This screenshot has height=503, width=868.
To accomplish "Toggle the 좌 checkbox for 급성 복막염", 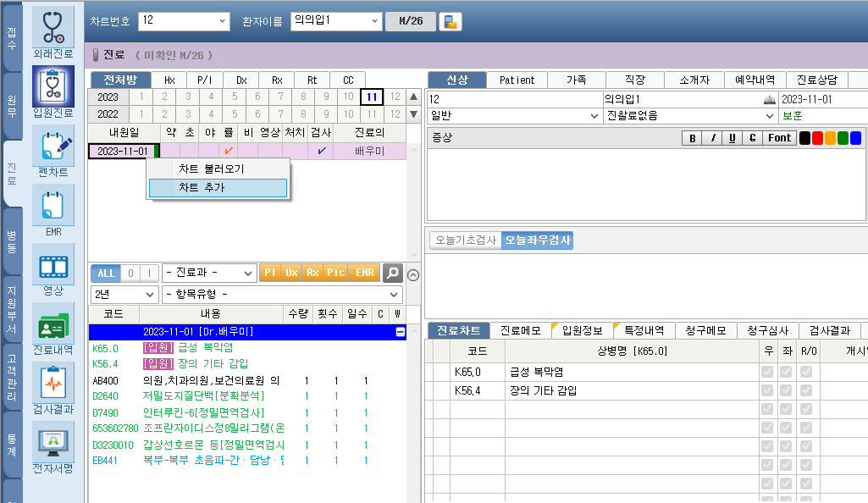I will (787, 372).
